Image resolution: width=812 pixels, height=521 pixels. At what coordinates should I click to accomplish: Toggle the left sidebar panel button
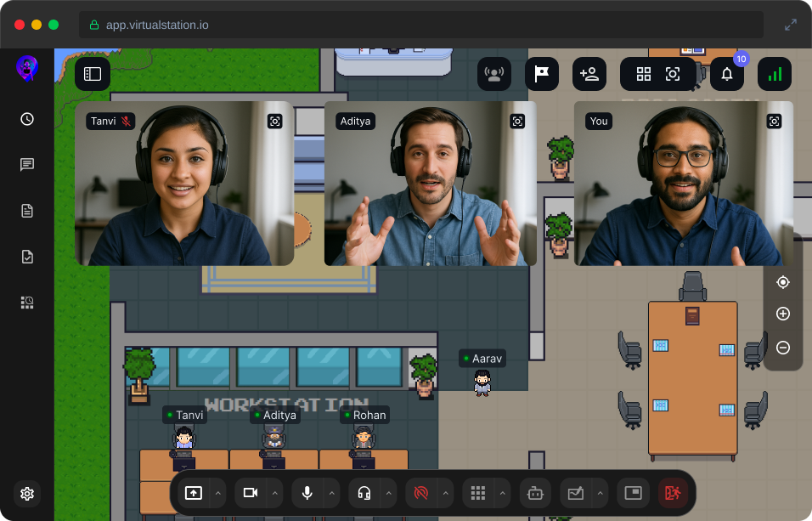click(93, 74)
